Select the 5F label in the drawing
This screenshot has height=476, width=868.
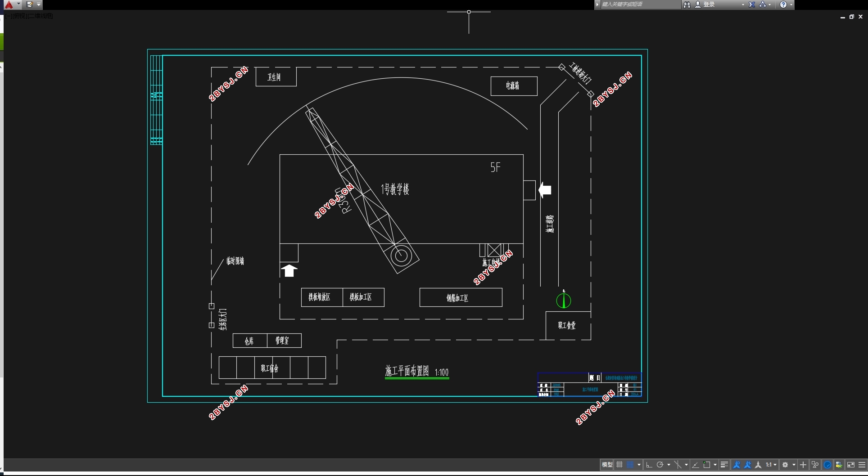pos(495,167)
